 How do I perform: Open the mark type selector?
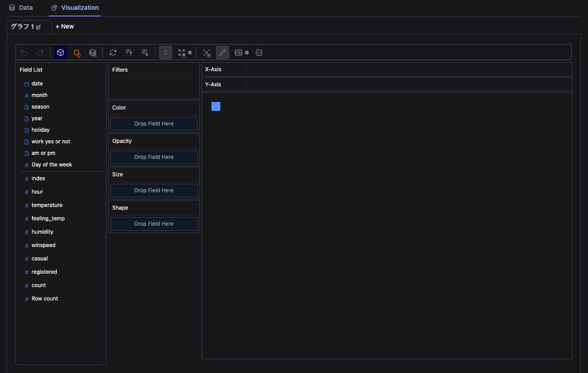(x=77, y=52)
